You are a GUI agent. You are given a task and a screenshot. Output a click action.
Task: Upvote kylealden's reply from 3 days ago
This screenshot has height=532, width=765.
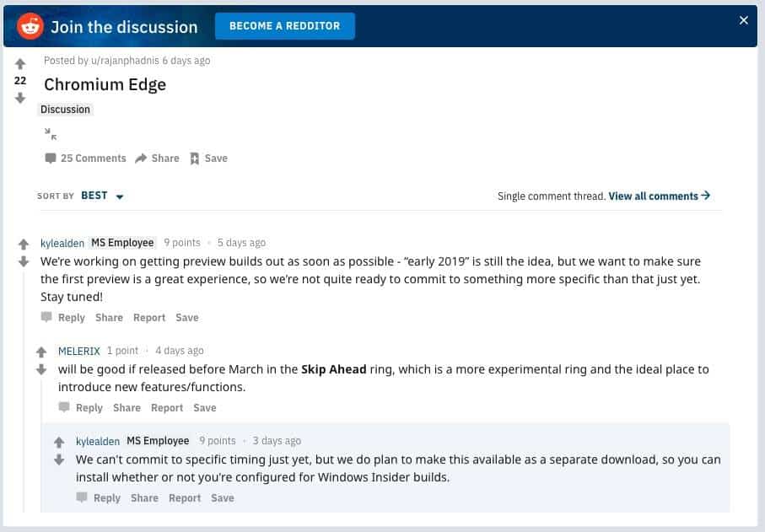coord(59,443)
